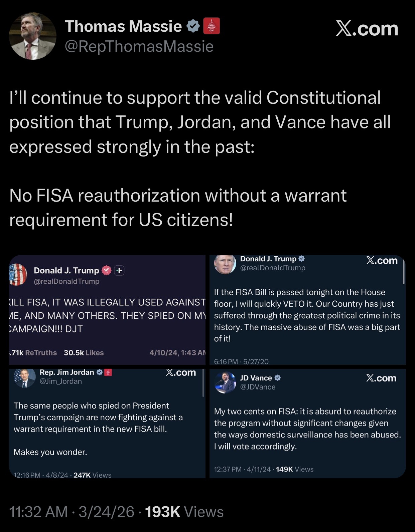Screen dimensions: 415x532
Task: Open the @JDVance handle link
Action: coord(258,387)
